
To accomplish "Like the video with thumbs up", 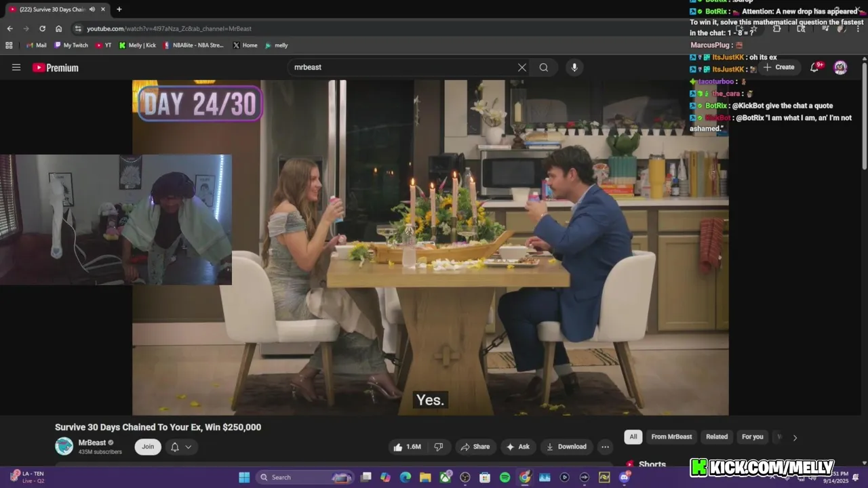I will click(x=408, y=447).
